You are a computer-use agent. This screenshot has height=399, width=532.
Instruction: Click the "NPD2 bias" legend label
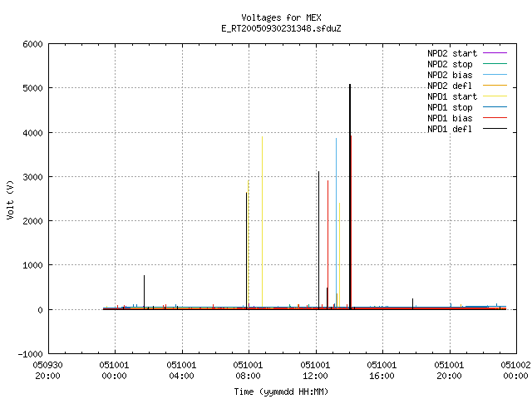[450, 75]
